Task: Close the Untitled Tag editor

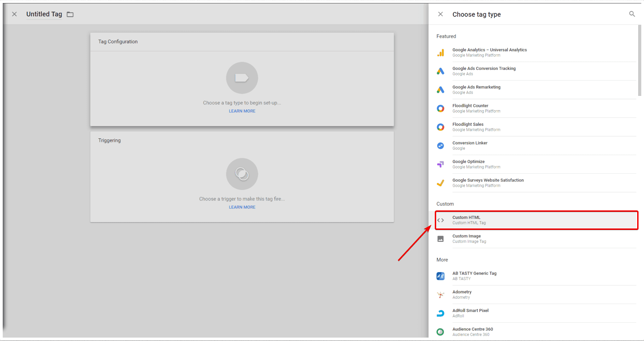Action: point(14,14)
